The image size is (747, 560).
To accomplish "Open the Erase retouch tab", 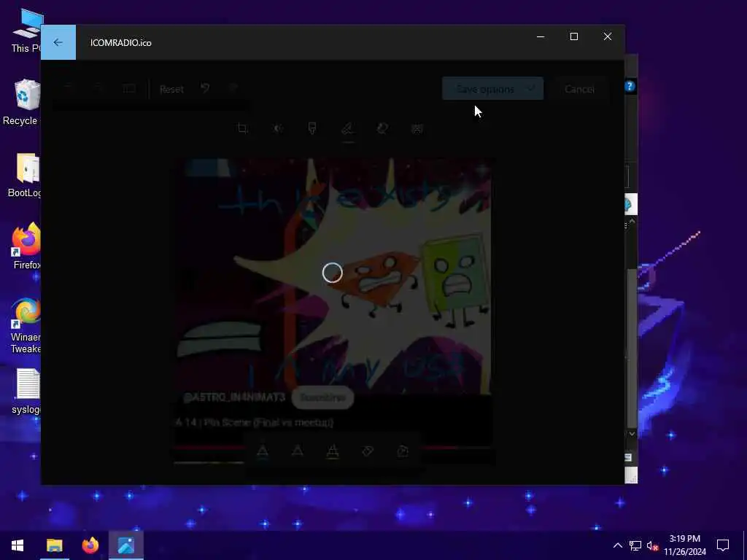I will 382,128.
